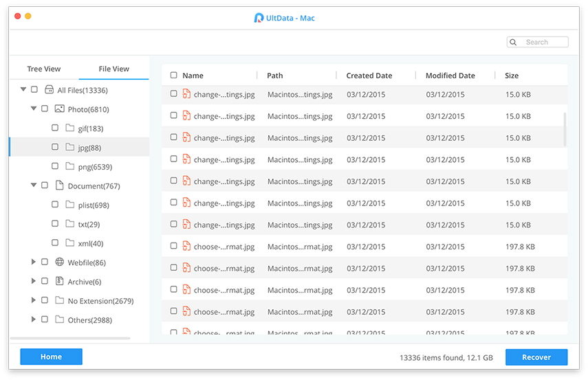Image resolution: width=588 pixels, height=380 pixels.
Task: Click the xml folder icon
Action: point(69,243)
